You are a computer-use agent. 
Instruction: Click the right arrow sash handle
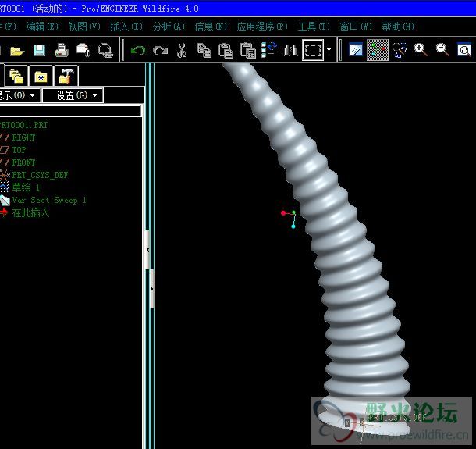tap(152, 289)
